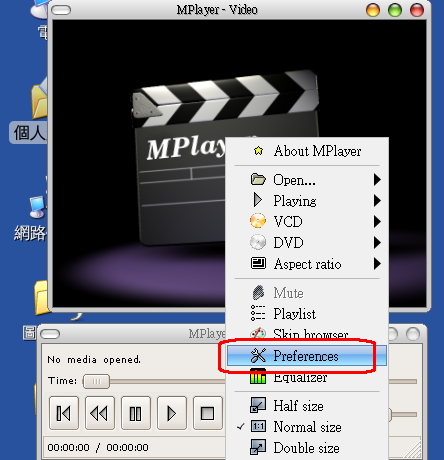This screenshot has height=460, width=444.
Task: Click the orange VCD disc icon
Action: [x=258, y=221]
